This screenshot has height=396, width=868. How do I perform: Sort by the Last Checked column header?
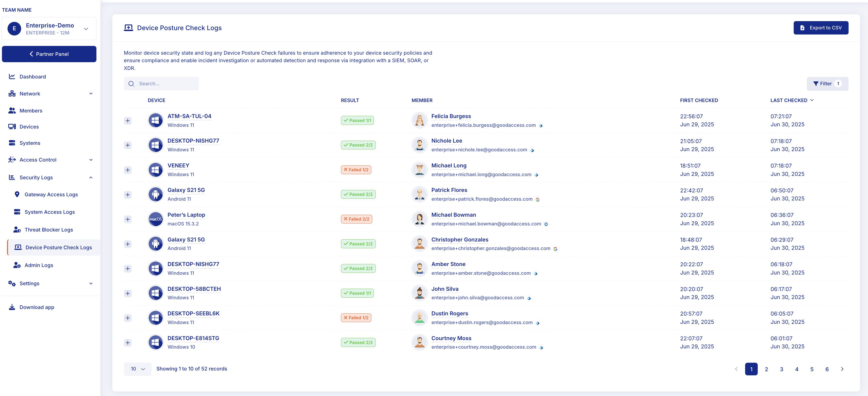789,100
